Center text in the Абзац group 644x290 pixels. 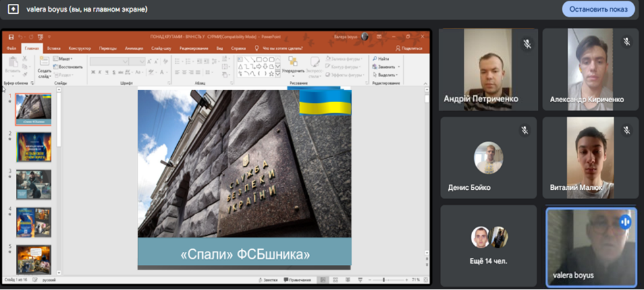click(186, 72)
